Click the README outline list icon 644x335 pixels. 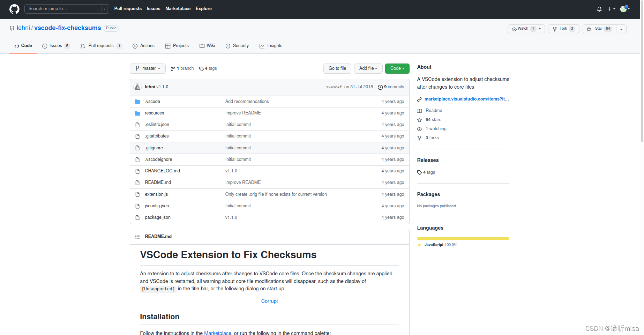[137, 237]
